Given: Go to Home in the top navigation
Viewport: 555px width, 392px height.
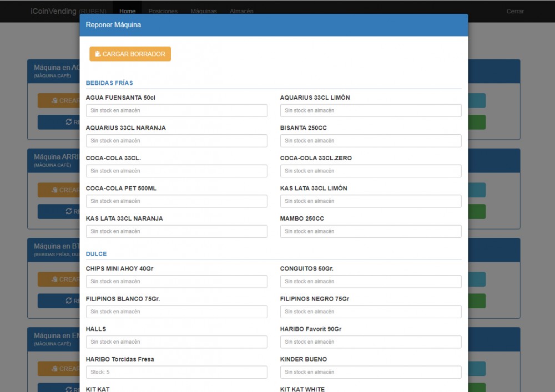Looking at the screenshot, I should 127,11.
